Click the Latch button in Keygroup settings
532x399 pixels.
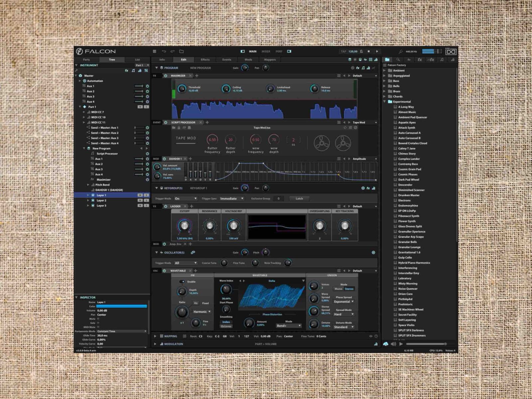[299, 198]
